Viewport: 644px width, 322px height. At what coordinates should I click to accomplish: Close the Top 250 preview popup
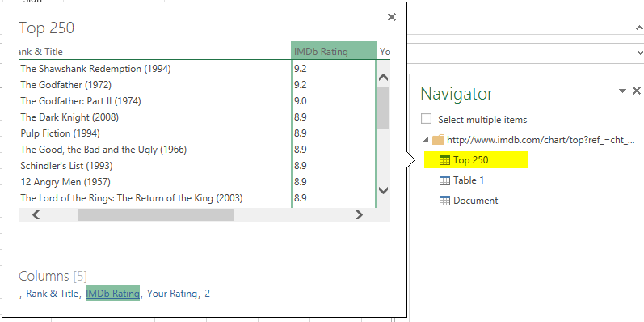[x=392, y=17]
